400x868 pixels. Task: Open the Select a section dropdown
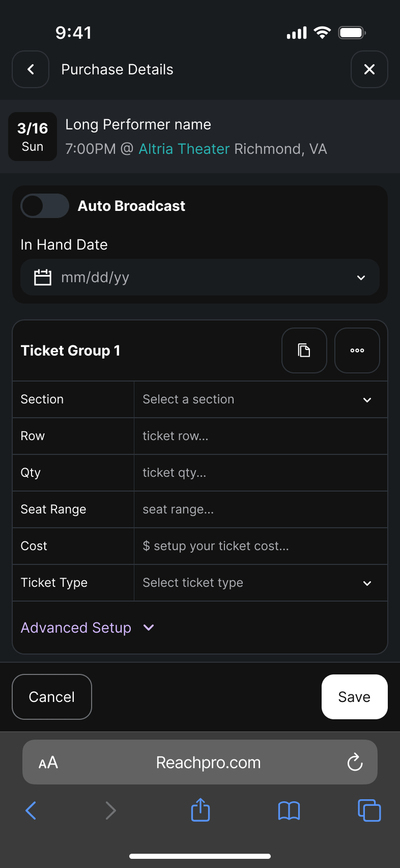tap(261, 399)
